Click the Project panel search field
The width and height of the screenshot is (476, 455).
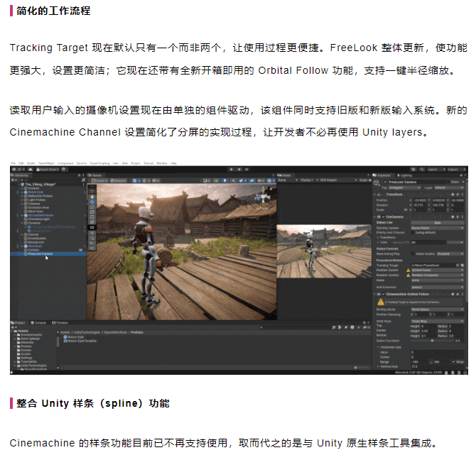(294, 327)
